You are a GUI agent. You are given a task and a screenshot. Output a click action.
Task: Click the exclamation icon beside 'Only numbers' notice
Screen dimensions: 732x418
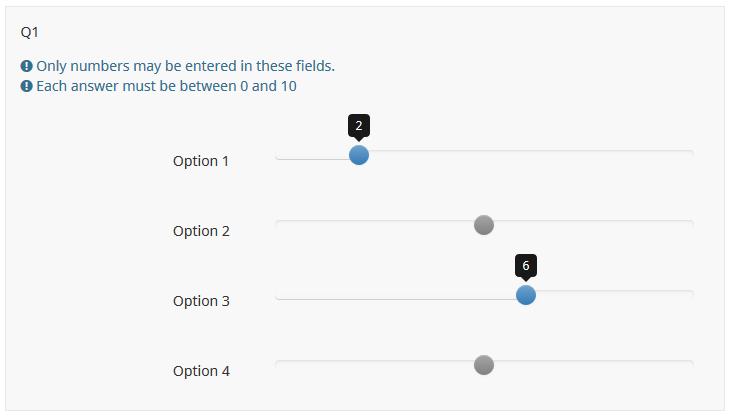pos(27,66)
